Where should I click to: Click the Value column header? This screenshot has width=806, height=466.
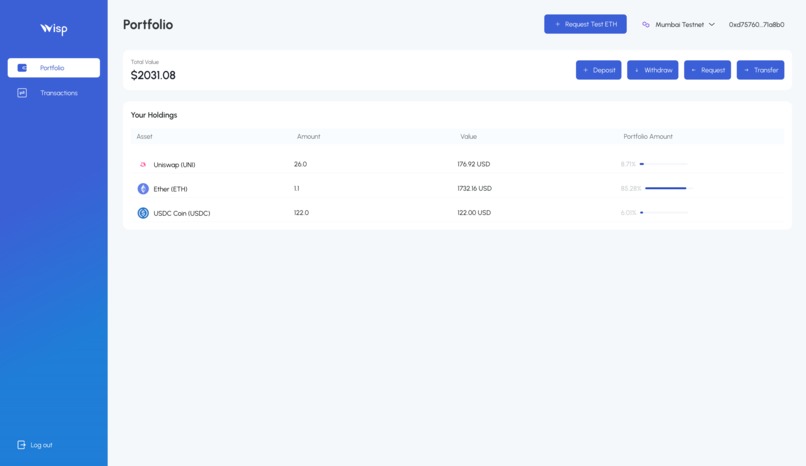click(468, 136)
